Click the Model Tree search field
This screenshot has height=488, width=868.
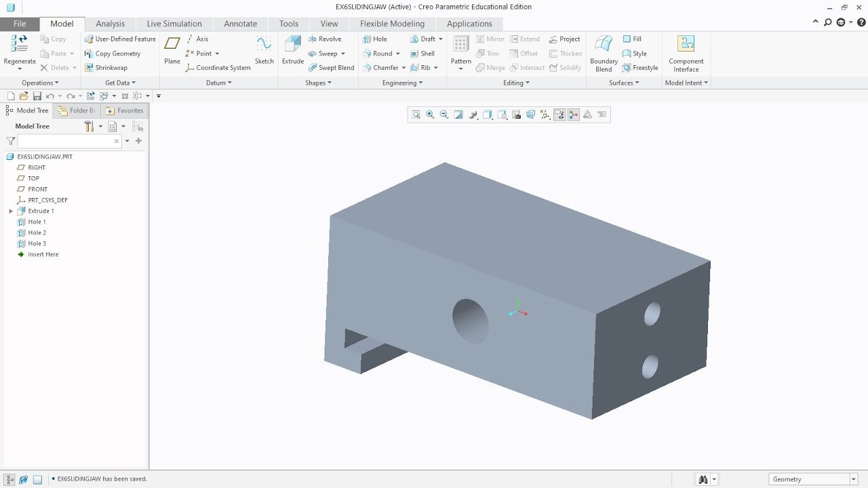pos(68,141)
